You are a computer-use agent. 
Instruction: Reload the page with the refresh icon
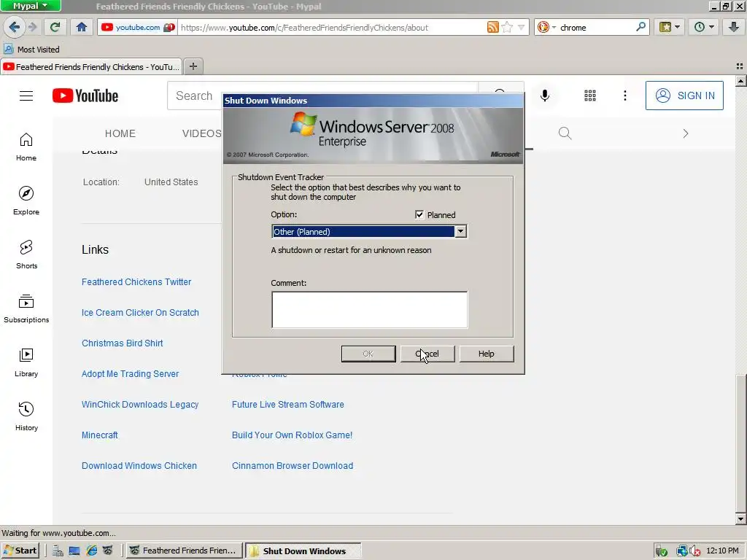pos(55,27)
